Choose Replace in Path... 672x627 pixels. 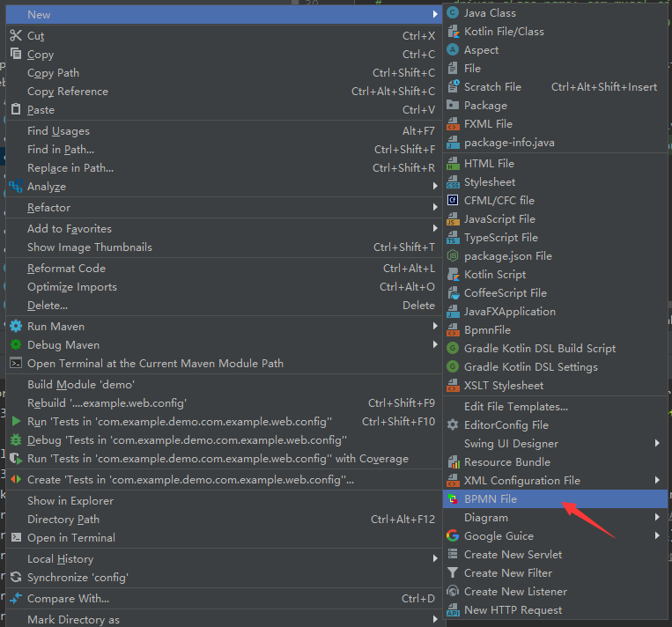pyautogui.click(x=223, y=168)
